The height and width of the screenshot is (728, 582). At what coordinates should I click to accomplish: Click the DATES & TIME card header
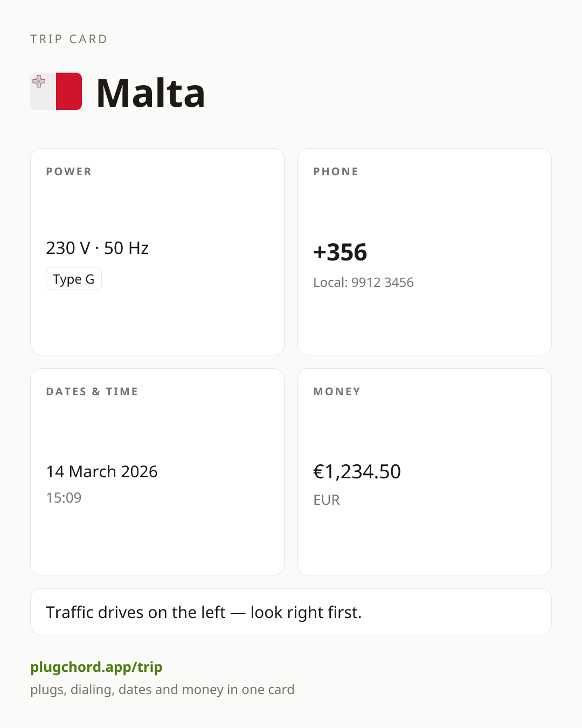92,392
